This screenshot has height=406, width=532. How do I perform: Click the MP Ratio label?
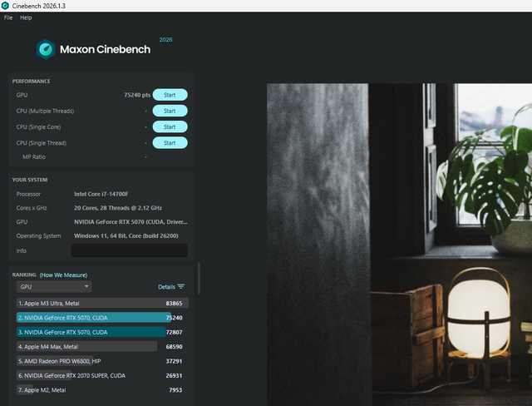point(34,157)
